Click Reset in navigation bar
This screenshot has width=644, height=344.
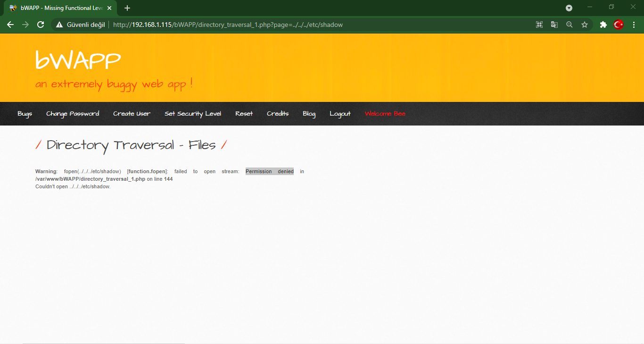[244, 114]
